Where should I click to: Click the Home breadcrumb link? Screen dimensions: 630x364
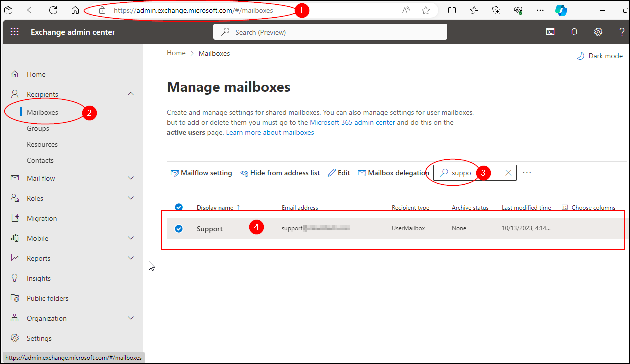tap(176, 53)
